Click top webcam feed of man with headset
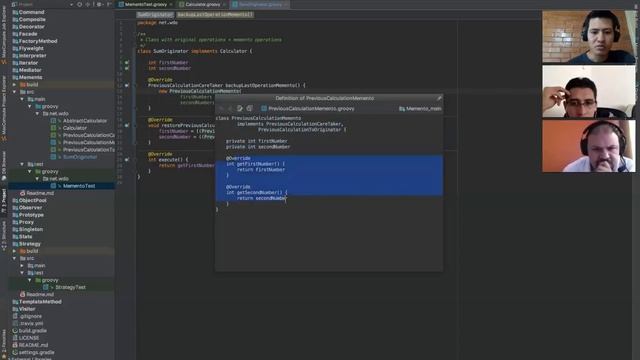This screenshot has height=360, width=640. (589, 37)
